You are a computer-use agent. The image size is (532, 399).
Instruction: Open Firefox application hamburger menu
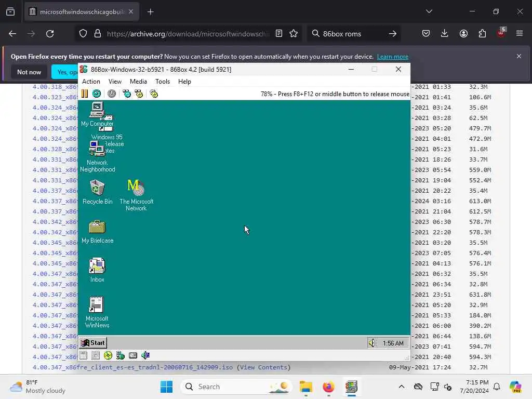pos(520,34)
